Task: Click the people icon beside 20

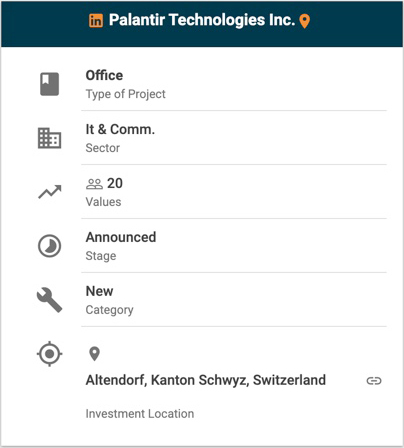Action: pos(94,184)
